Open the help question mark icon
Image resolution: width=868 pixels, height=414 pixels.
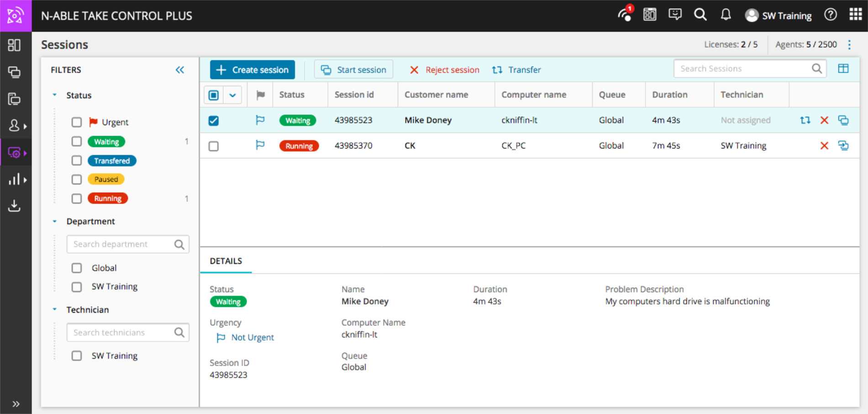[x=831, y=15]
